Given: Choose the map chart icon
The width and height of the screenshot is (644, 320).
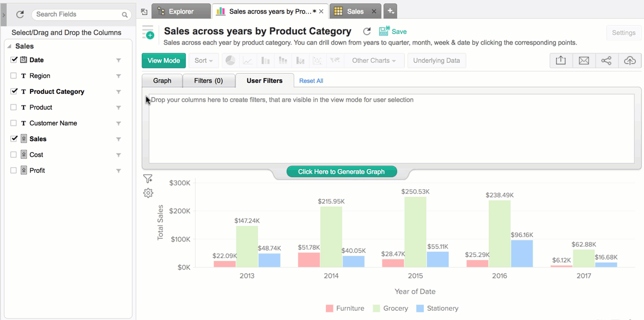Looking at the screenshot, I should click(335, 61).
